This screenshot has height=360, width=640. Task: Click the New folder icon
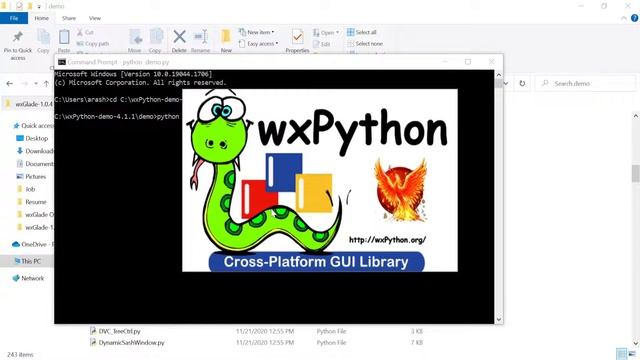point(226,37)
